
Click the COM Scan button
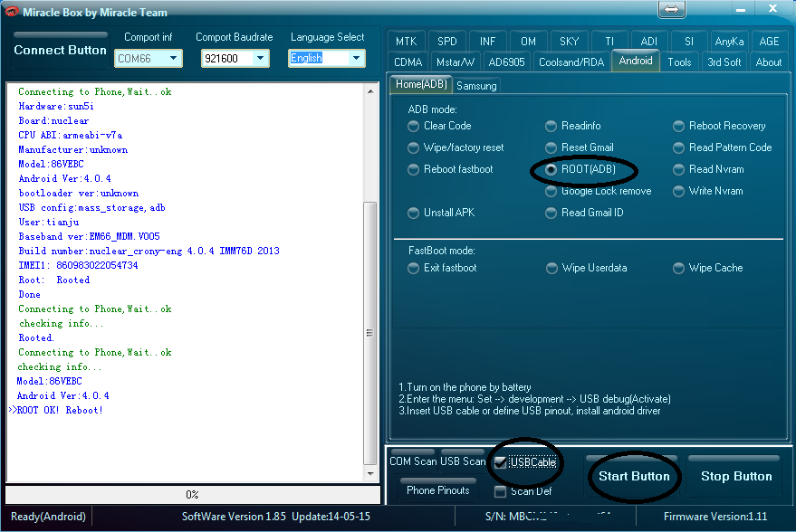(x=412, y=461)
